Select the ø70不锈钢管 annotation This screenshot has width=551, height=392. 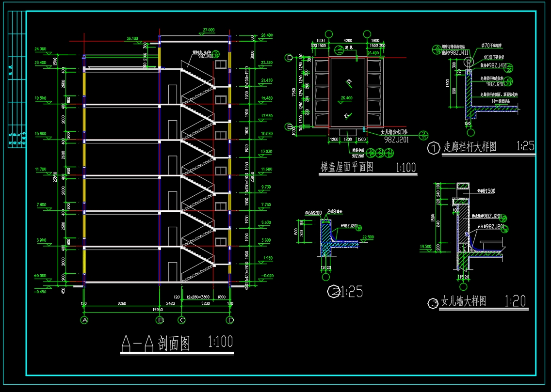(x=492, y=46)
